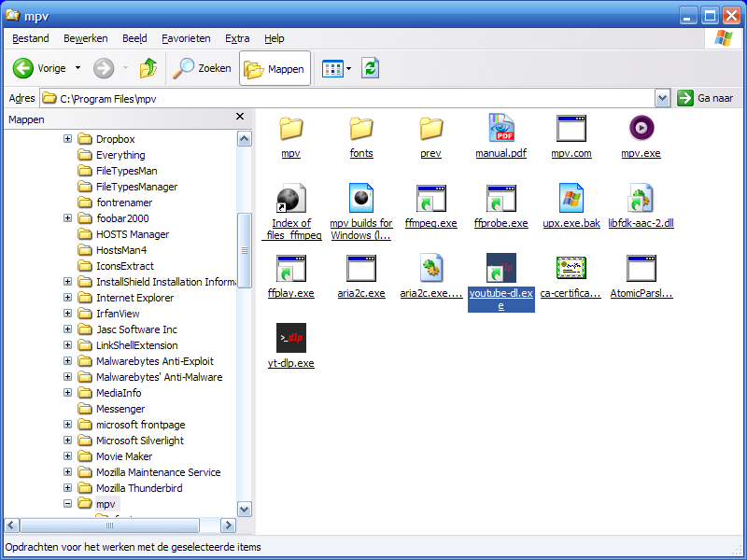Image resolution: width=747 pixels, height=560 pixels.
Task: Open the views icon button
Action: (x=332, y=68)
